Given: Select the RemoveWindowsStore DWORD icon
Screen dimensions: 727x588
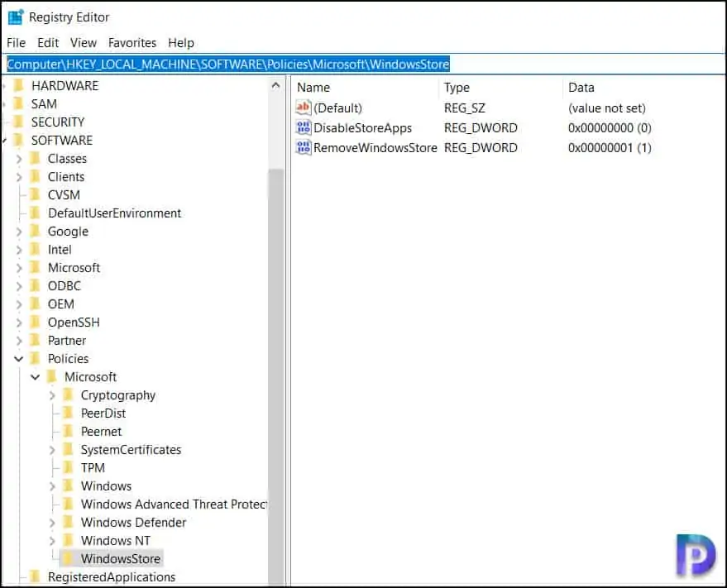Looking at the screenshot, I should pyautogui.click(x=304, y=147).
